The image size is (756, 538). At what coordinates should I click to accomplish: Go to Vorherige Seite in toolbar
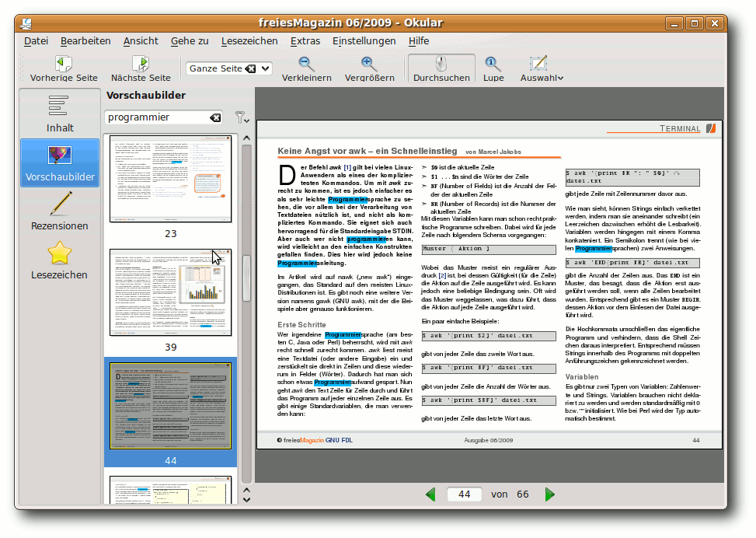coord(64,69)
